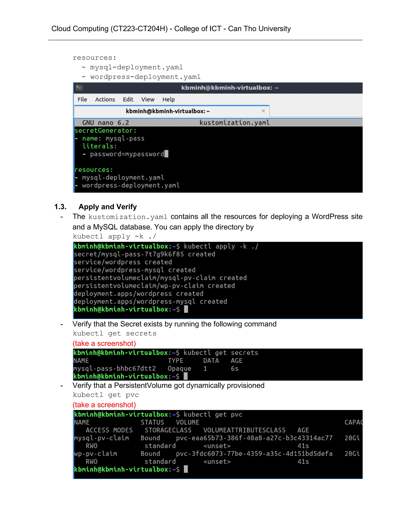The height and width of the screenshot is (532, 411).
Task: Open the Help menu
Action: tap(169, 99)
